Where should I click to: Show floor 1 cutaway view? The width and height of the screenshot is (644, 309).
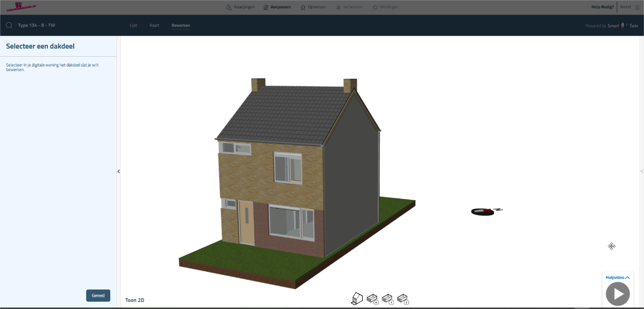tap(387, 299)
